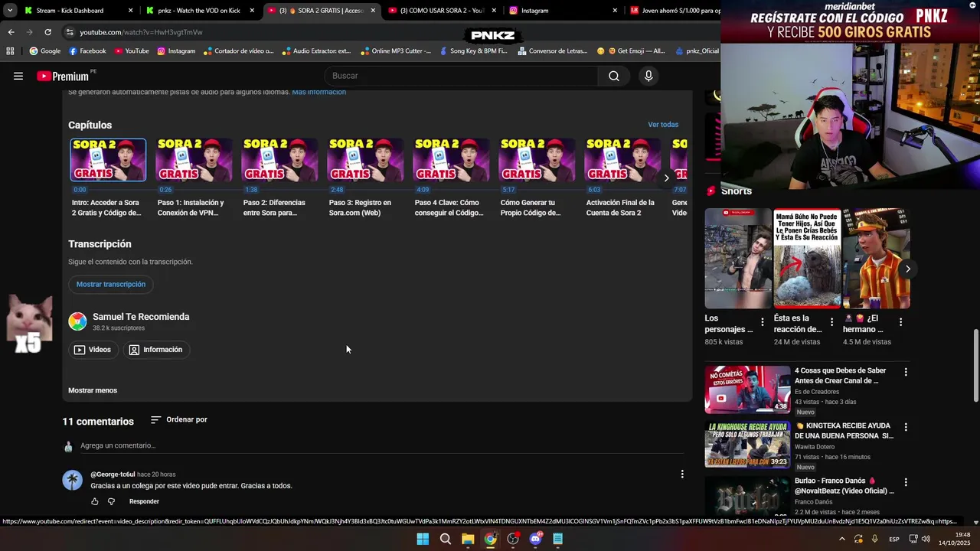This screenshot has height=551, width=980.
Task: Switch to the Instagram browser tab
Action: click(x=563, y=11)
